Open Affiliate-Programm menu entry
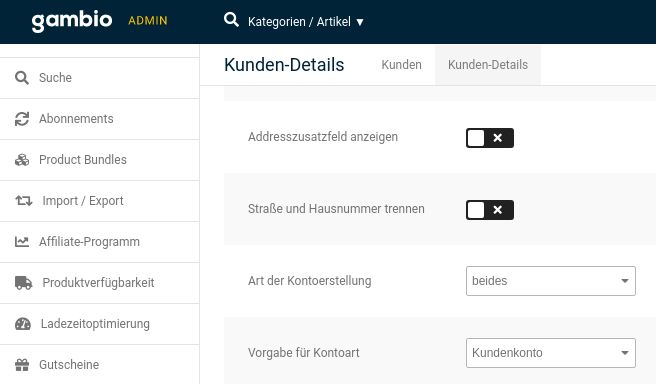Viewport: 656px width, 384px height. tap(100, 242)
